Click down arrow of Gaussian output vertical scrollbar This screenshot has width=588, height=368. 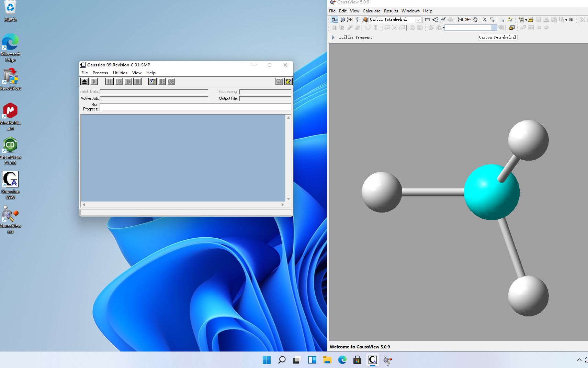[x=289, y=199]
